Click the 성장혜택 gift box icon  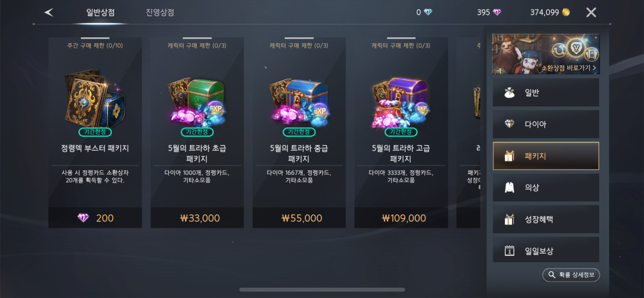[509, 219]
